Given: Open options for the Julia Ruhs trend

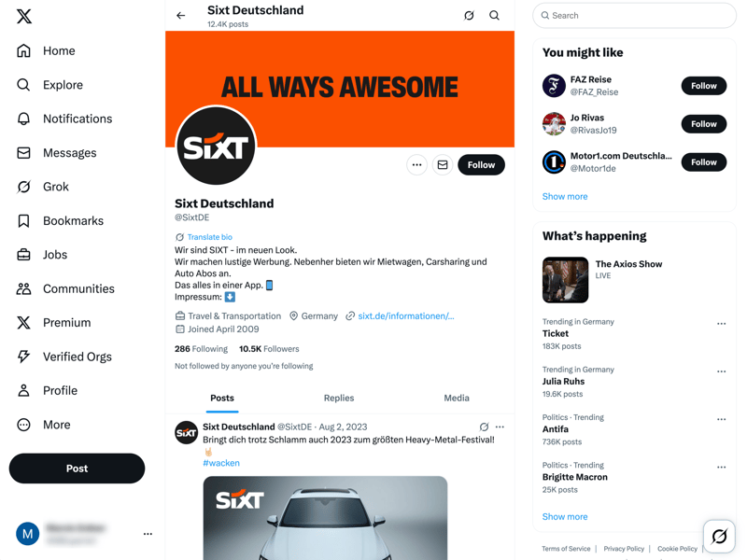Looking at the screenshot, I should coord(721,371).
